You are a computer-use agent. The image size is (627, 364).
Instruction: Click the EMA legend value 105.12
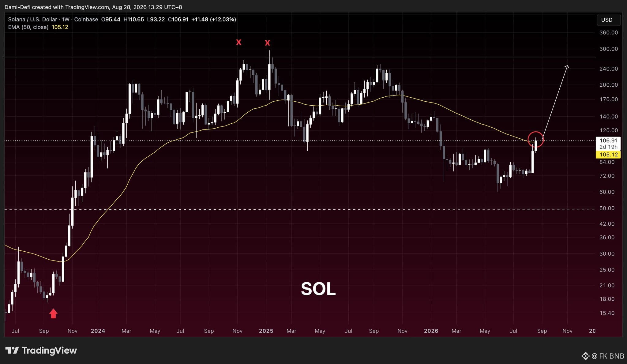point(60,27)
